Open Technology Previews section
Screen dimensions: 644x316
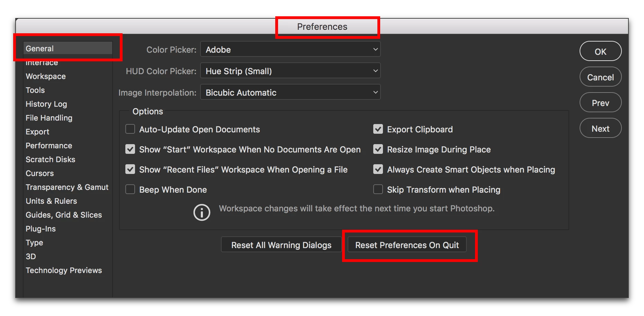coord(64,270)
